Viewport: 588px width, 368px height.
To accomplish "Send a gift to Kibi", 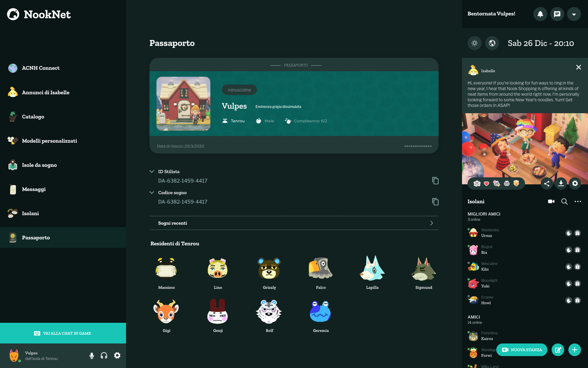I will coord(577,267).
